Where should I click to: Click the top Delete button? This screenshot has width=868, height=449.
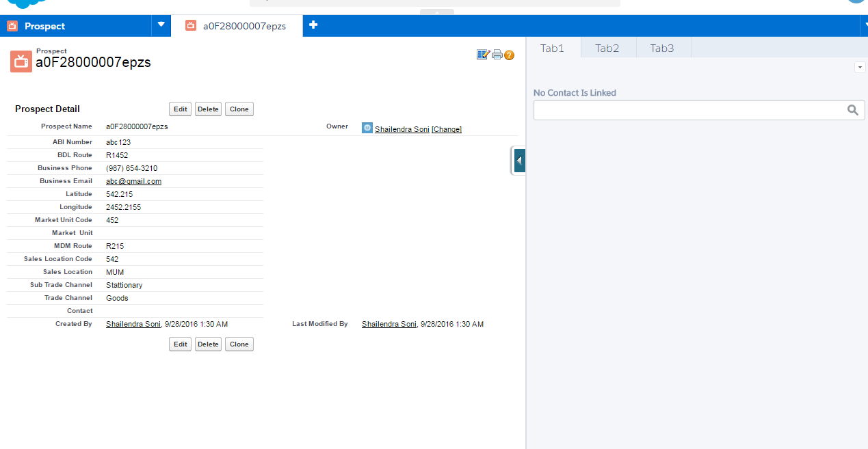tap(208, 109)
